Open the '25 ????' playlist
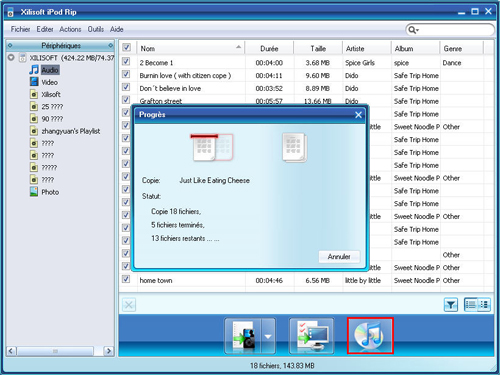This screenshot has width=500, height=375. pyautogui.click(x=52, y=107)
